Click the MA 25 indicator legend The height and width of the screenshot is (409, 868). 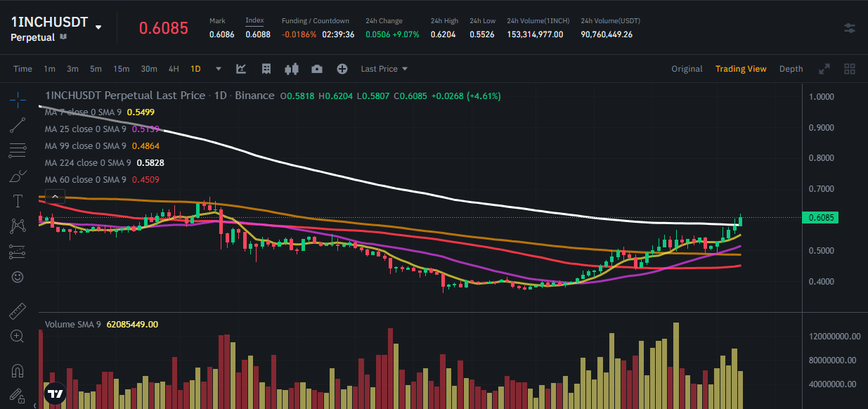(x=102, y=129)
